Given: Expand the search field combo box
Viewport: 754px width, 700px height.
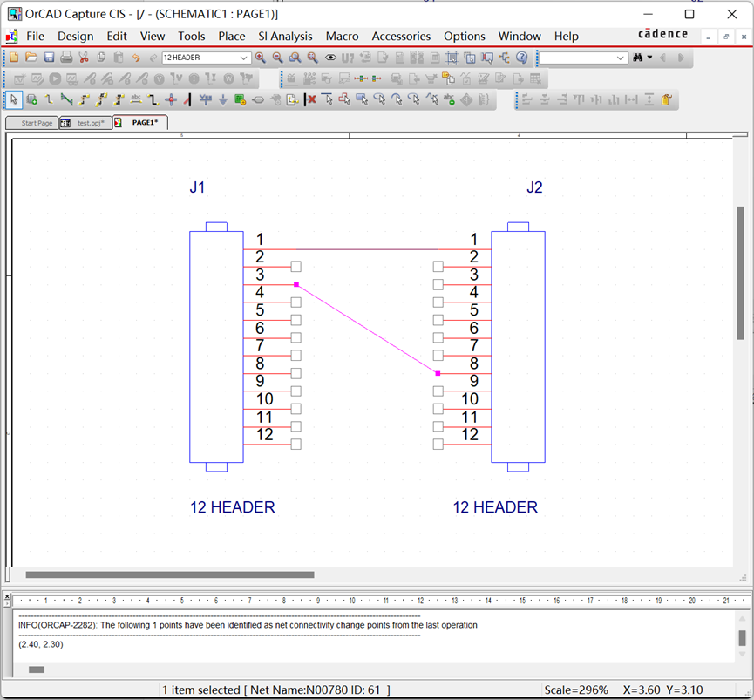Looking at the screenshot, I should pos(619,58).
